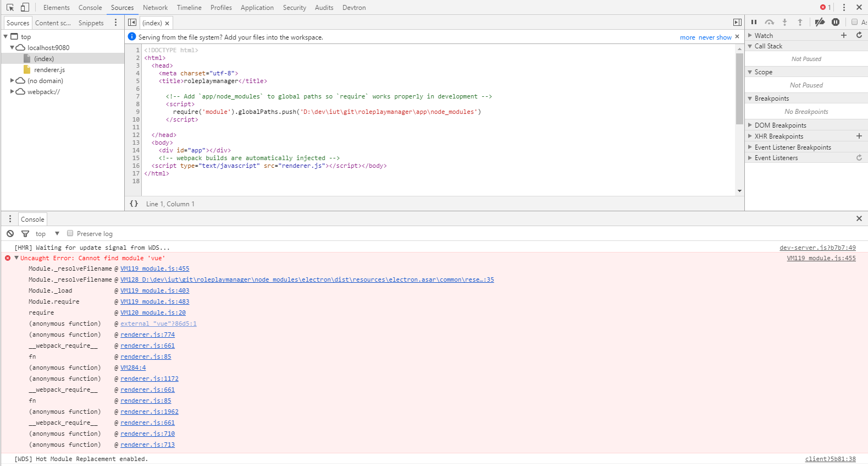Open VM284:4 stack frame link
This screenshot has width=868, height=466.
(133, 368)
